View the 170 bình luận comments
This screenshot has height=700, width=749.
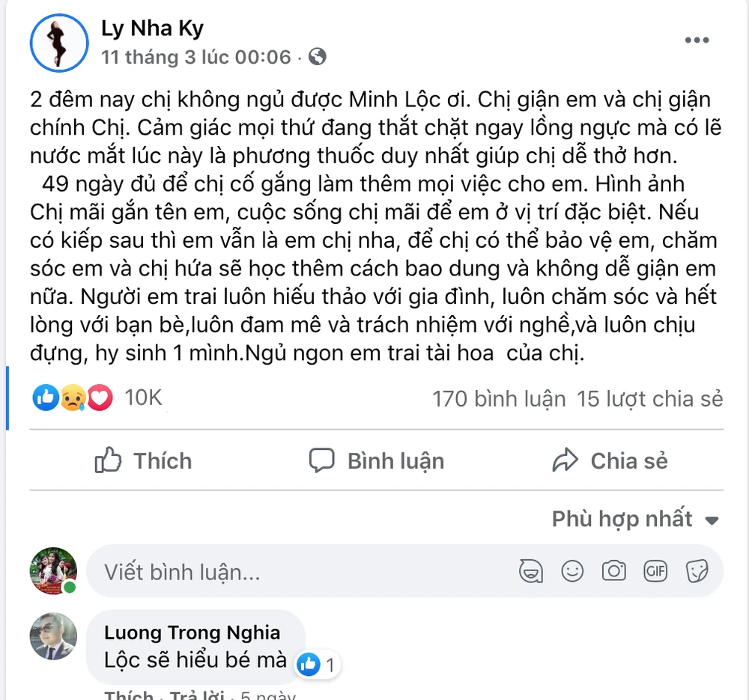498,399
